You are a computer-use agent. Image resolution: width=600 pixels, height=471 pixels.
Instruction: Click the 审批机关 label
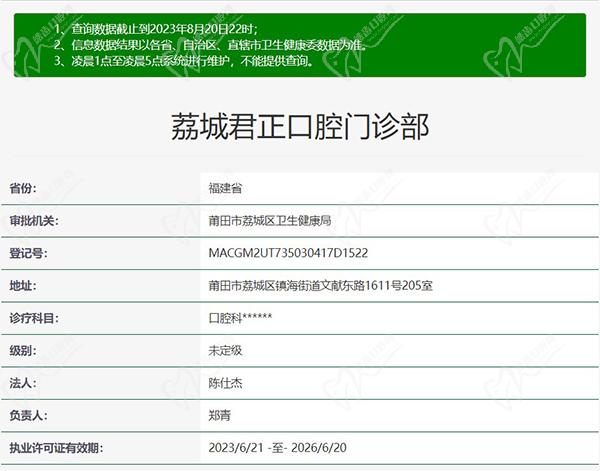34,221
